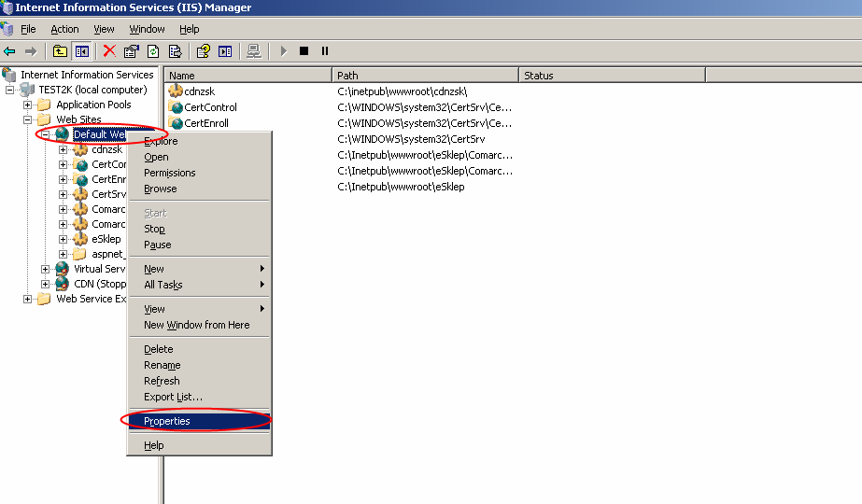Collapse the Web Sites node
Screen dimensions: 862x504
(27, 119)
